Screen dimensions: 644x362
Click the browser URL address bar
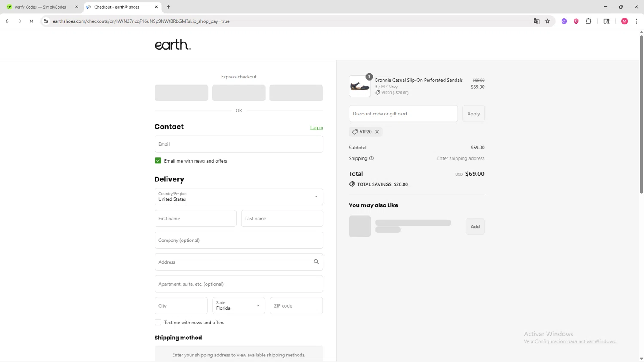tap(288, 21)
